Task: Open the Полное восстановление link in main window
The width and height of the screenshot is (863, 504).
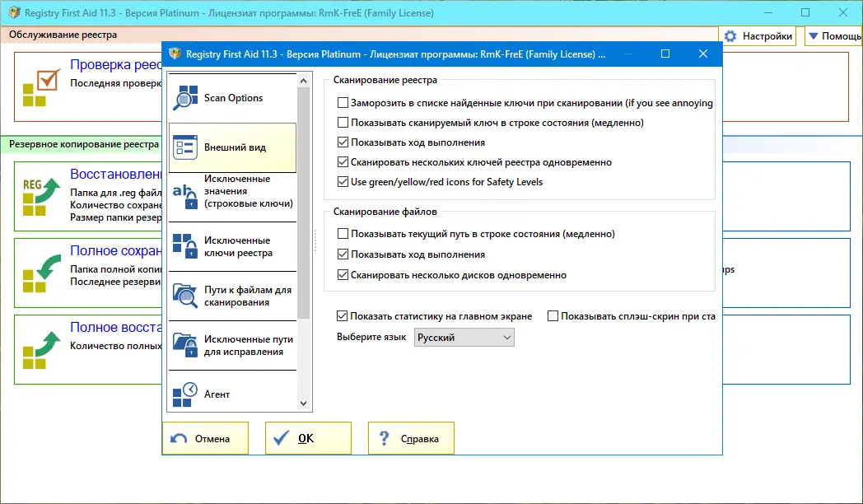Action: tap(115, 327)
